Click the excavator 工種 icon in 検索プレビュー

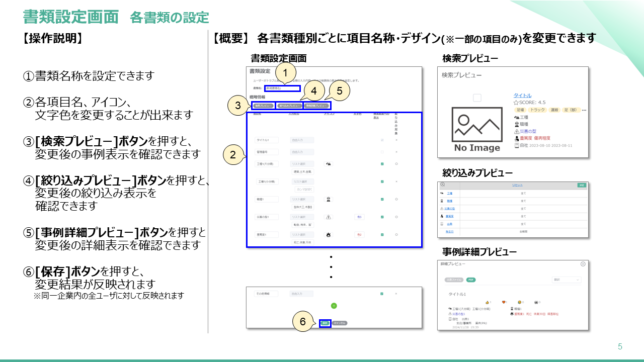click(516, 117)
